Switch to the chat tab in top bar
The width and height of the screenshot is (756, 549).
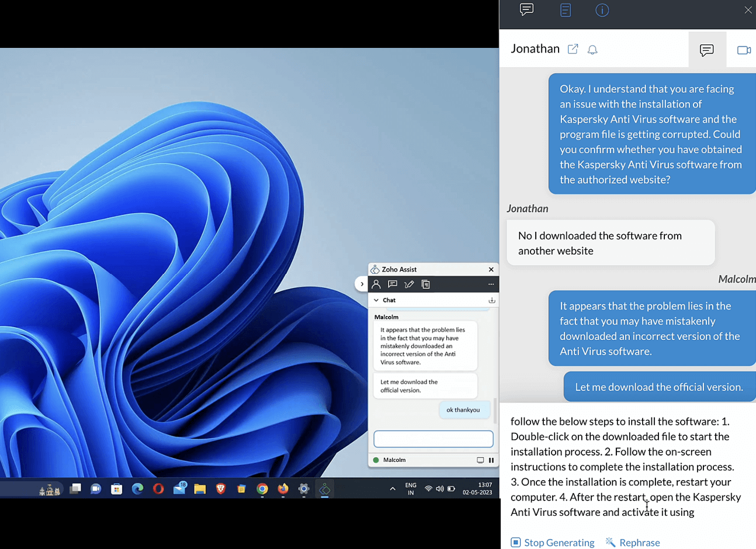(526, 10)
